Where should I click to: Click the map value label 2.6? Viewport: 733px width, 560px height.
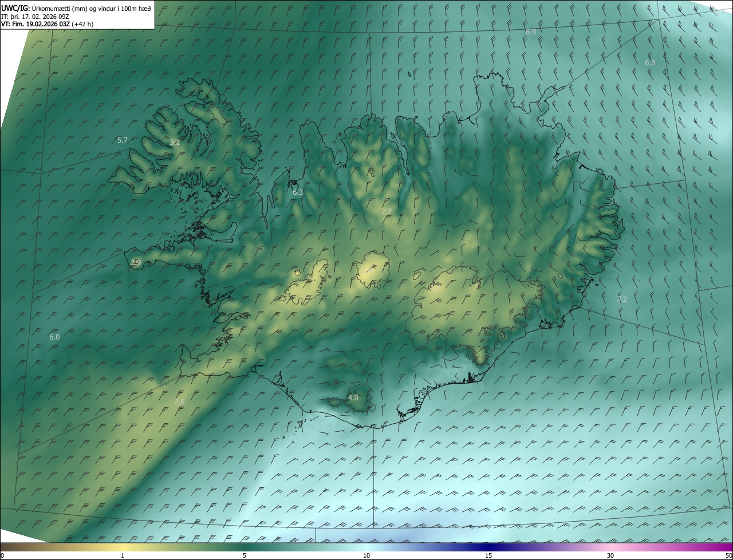(179, 402)
